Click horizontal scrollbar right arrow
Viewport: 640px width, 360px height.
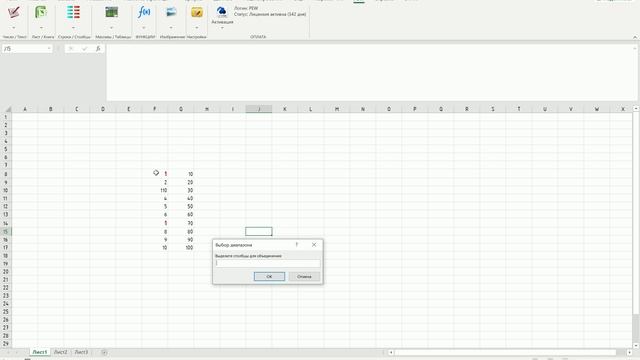pyautogui.click(x=629, y=352)
